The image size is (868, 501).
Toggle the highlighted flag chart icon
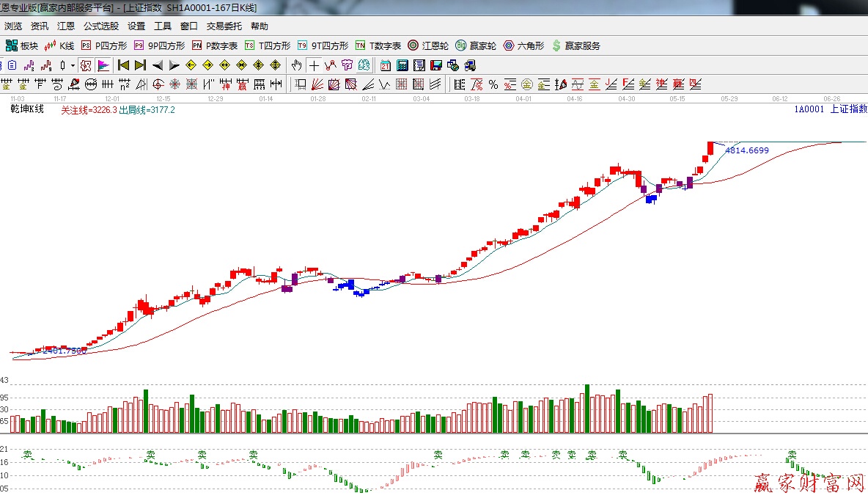click(x=103, y=65)
